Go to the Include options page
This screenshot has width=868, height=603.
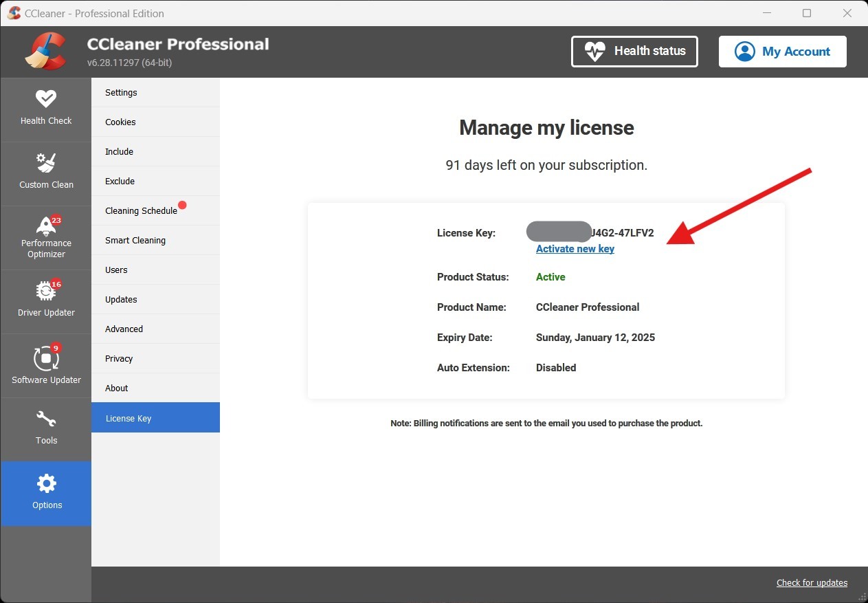pyautogui.click(x=155, y=151)
